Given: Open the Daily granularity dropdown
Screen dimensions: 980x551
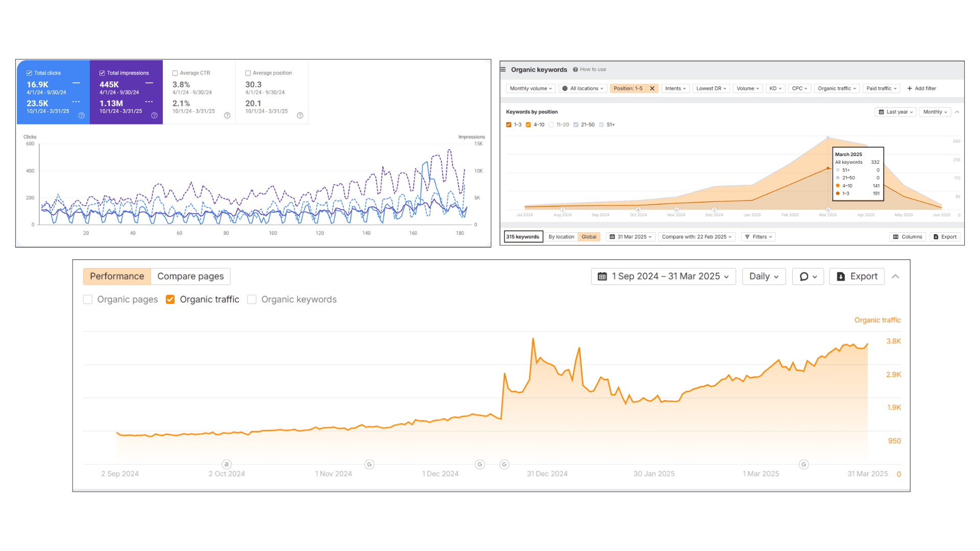Looking at the screenshot, I should (x=763, y=276).
